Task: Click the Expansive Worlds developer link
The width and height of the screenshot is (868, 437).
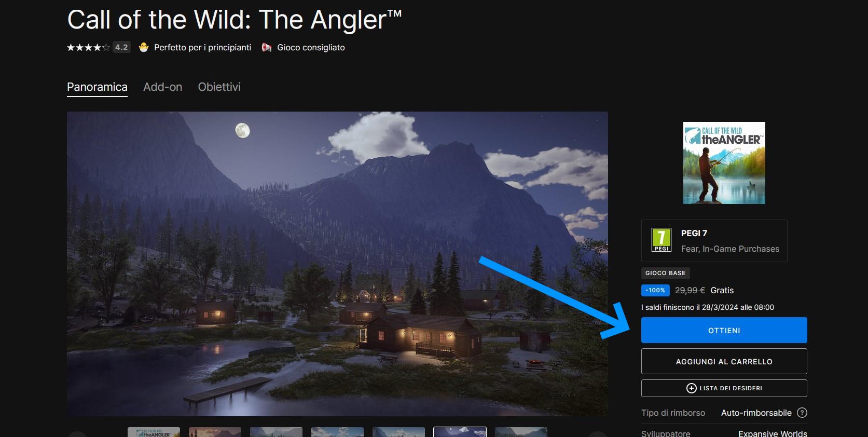Action: point(773,433)
